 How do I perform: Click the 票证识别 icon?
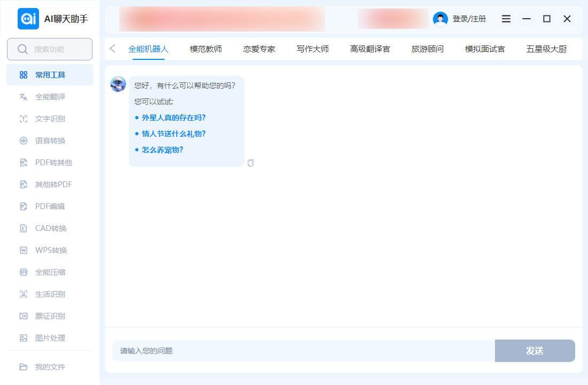point(23,316)
